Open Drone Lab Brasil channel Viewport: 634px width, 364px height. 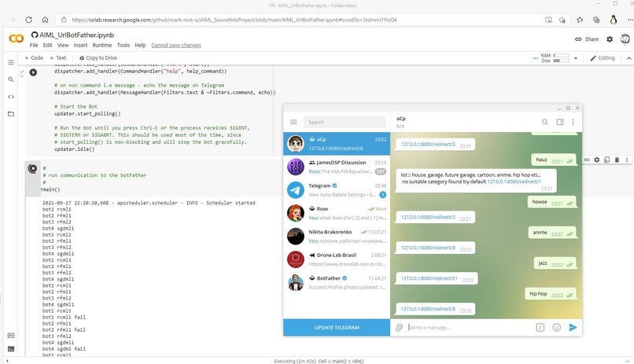pyautogui.click(x=337, y=259)
